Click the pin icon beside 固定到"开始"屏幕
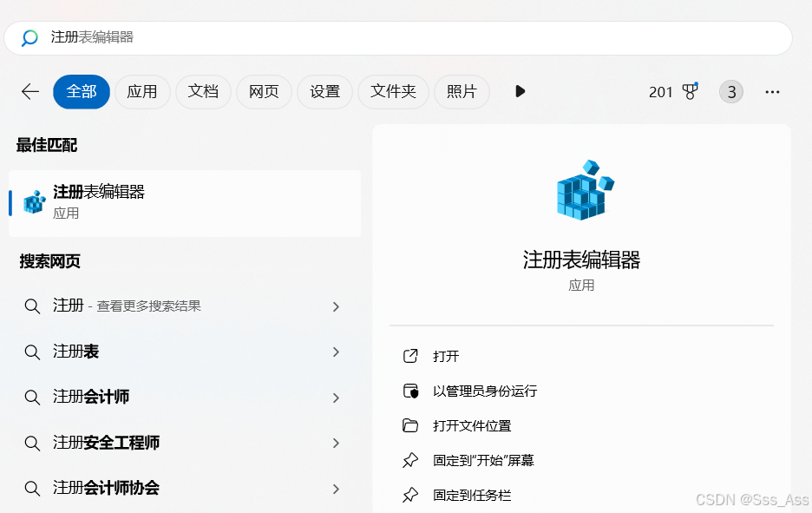 [410, 460]
